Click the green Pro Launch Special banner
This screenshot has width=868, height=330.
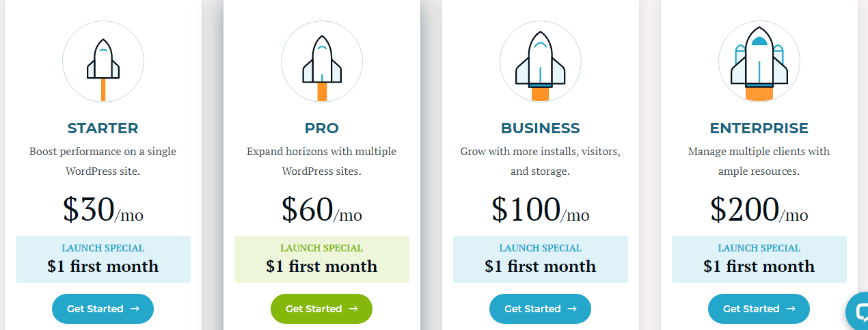(322, 259)
